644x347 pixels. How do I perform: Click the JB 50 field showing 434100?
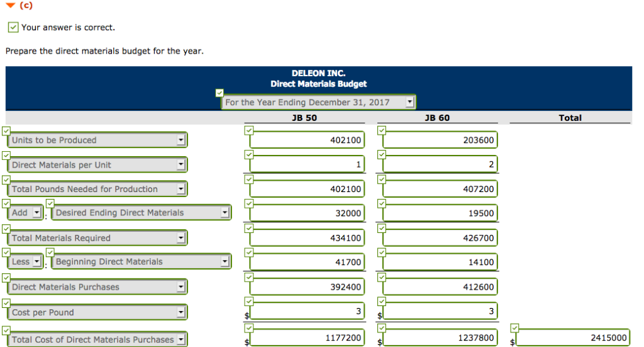click(307, 237)
